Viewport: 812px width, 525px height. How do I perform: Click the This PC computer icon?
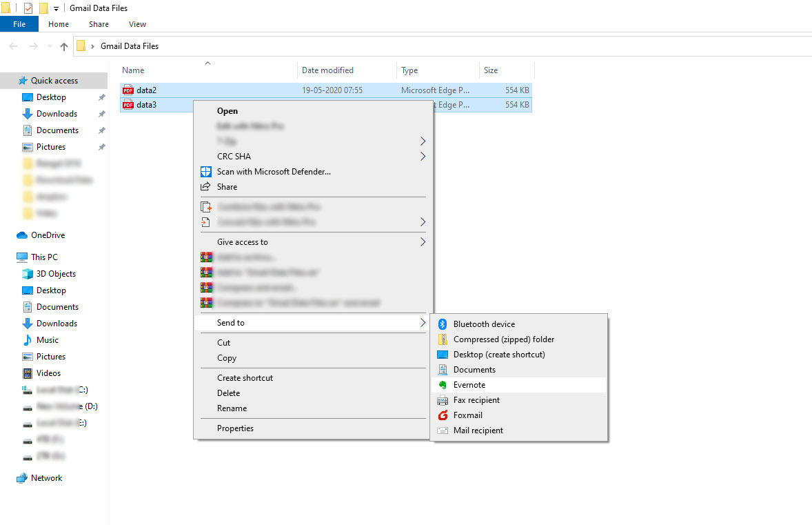click(x=22, y=257)
